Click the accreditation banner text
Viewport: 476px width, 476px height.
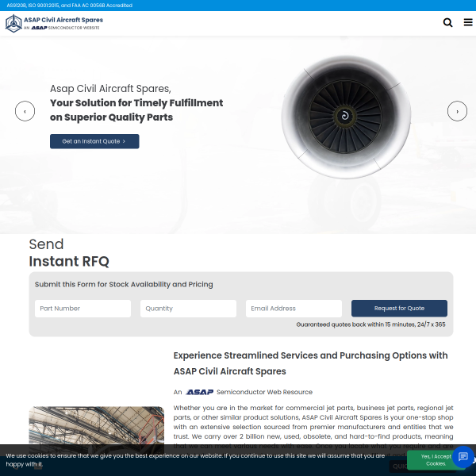(x=70, y=6)
